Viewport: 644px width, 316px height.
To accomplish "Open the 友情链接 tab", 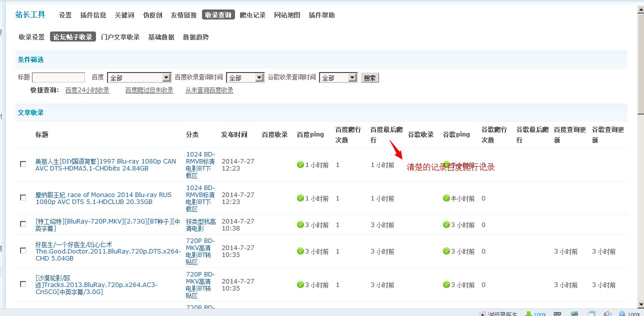I will 183,15.
